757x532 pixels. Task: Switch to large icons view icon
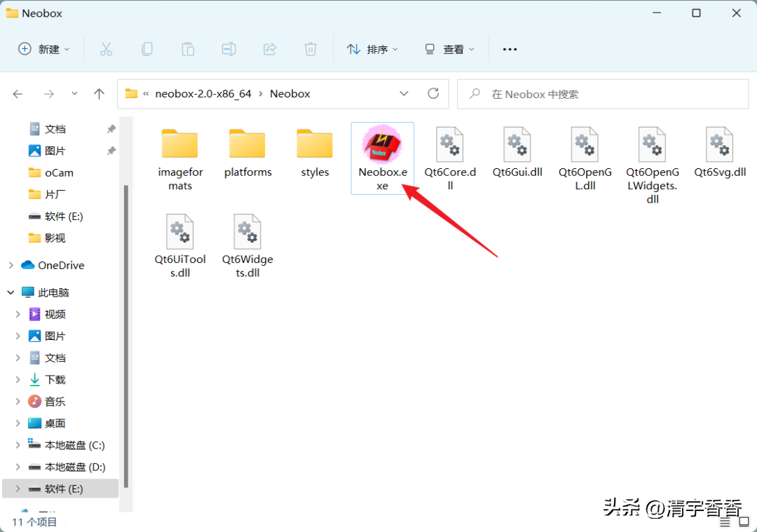[744, 522]
